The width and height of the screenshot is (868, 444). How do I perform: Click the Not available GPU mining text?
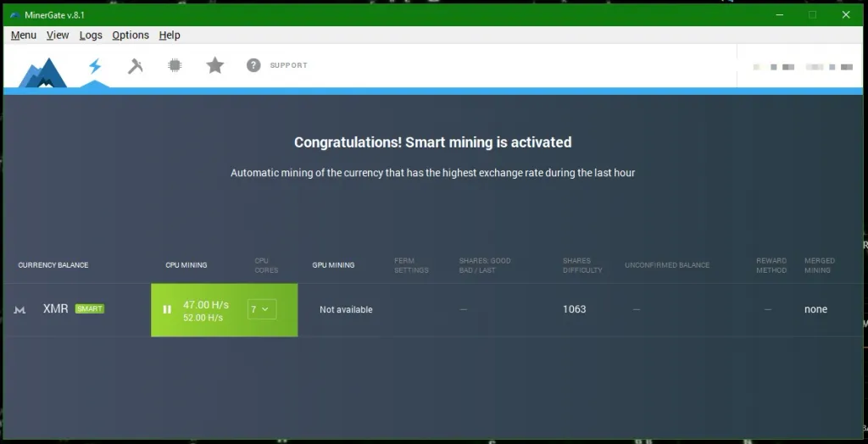coord(346,309)
